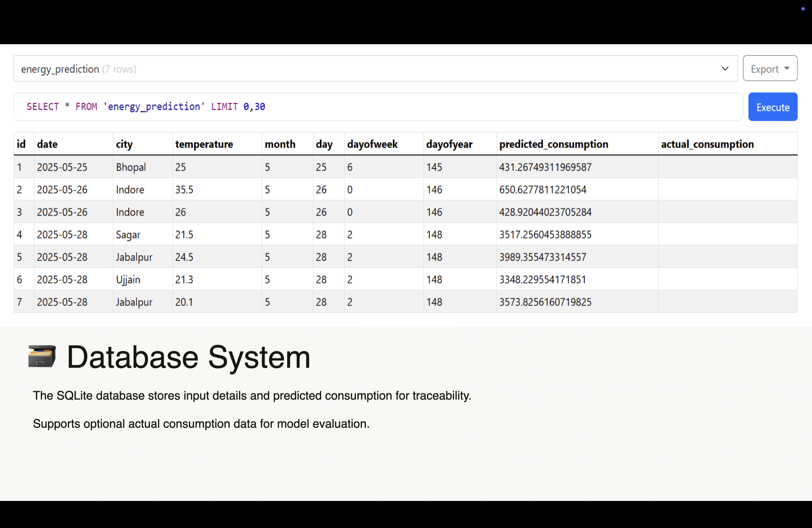Select the Sagar row city cell
The image size is (812, 528).
pyautogui.click(x=128, y=235)
